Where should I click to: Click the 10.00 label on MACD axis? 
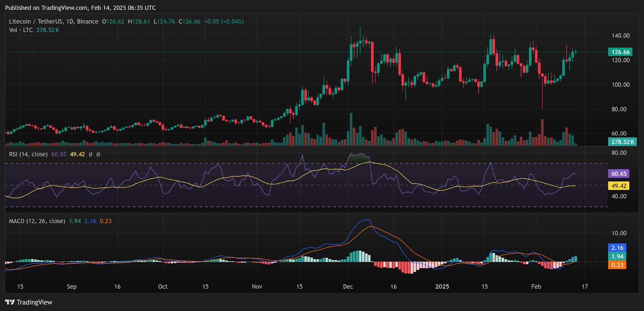619,233
